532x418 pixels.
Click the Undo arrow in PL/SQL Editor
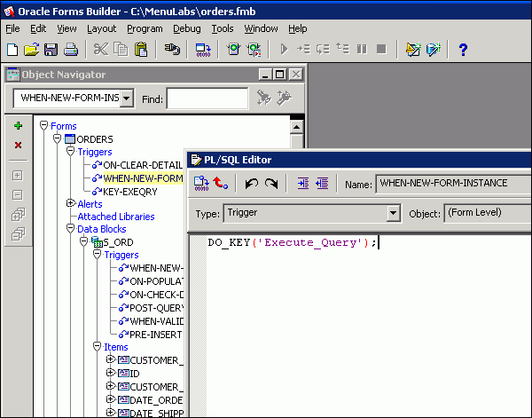click(x=252, y=184)
